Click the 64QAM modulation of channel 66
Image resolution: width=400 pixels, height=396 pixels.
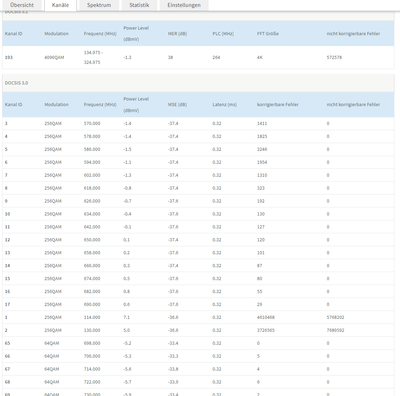52,356
